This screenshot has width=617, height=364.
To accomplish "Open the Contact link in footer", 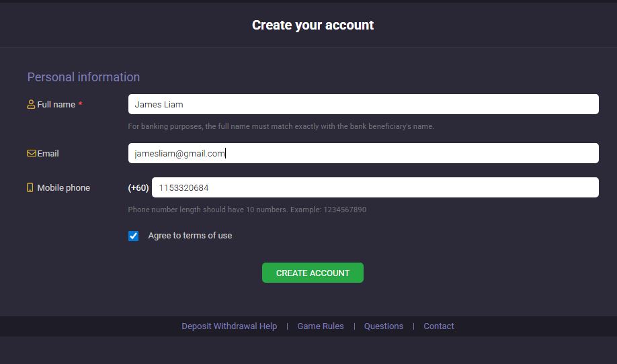I will [439, 326].
